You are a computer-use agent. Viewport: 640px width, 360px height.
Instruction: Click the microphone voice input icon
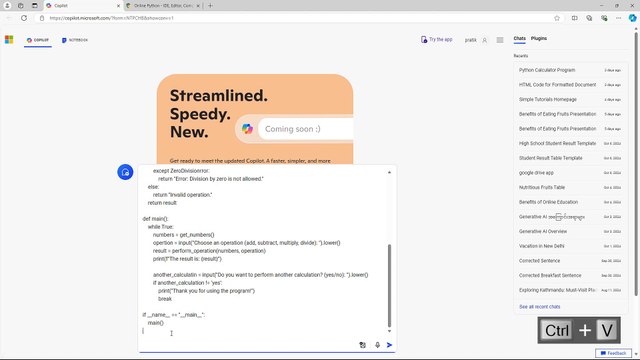pyautogui.click(x=377, y=345)
